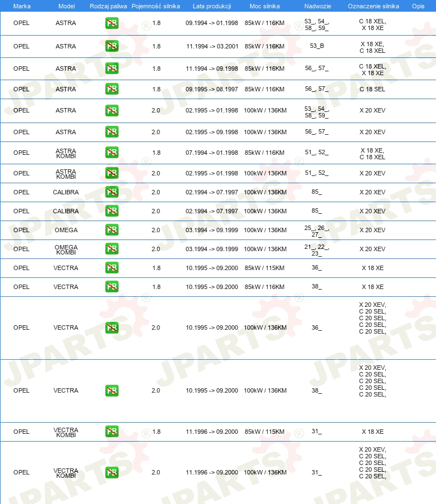Select the body code 38_ for Vectra 1.8
Image resolution: width=436 pixels, height=504 pixels.
(317, 286)
